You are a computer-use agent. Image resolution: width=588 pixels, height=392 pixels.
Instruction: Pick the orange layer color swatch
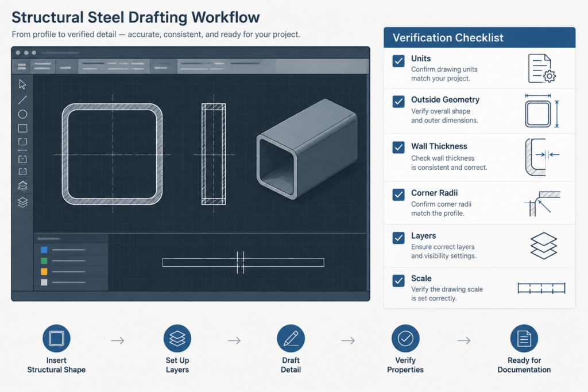click(x=44, y=271)
